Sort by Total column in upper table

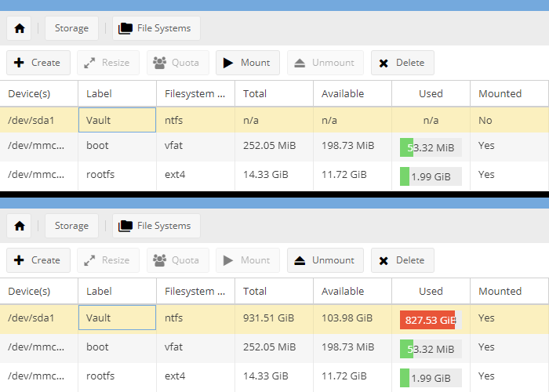coord(274,94)
